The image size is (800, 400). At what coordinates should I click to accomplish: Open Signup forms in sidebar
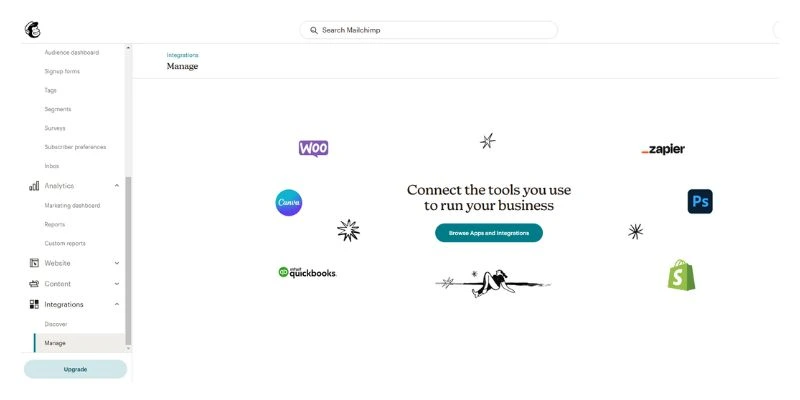pyautogui.click(x=62, y=71)
